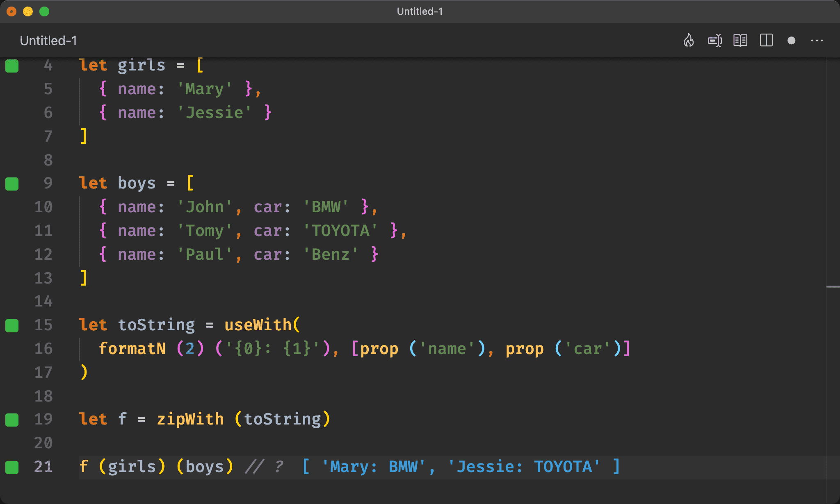The height and width of the screenshot is (504, 840).
Task: Click green coverage marker on line 9
Action: pyautogui.click(x=12, y=184)
